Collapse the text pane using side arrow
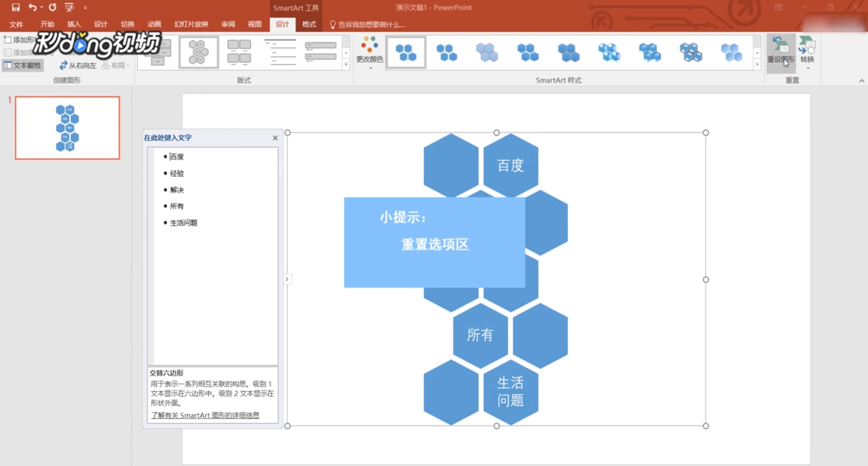 pos(287,279)
